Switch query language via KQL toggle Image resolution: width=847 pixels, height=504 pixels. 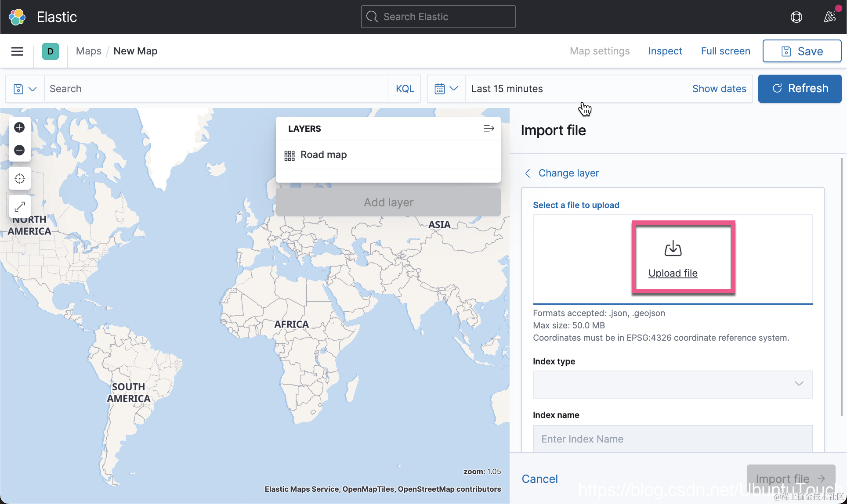point(405,89)
